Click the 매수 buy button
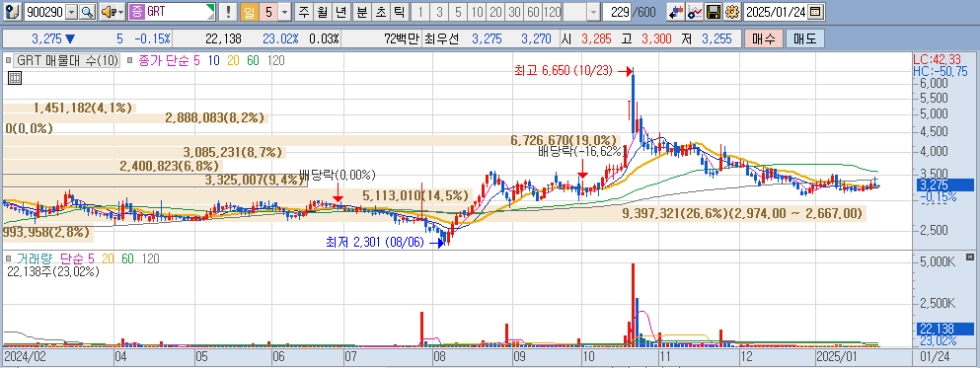Image resolution: width=980 pixels, height=368 pixels. [x=763, y=38]
